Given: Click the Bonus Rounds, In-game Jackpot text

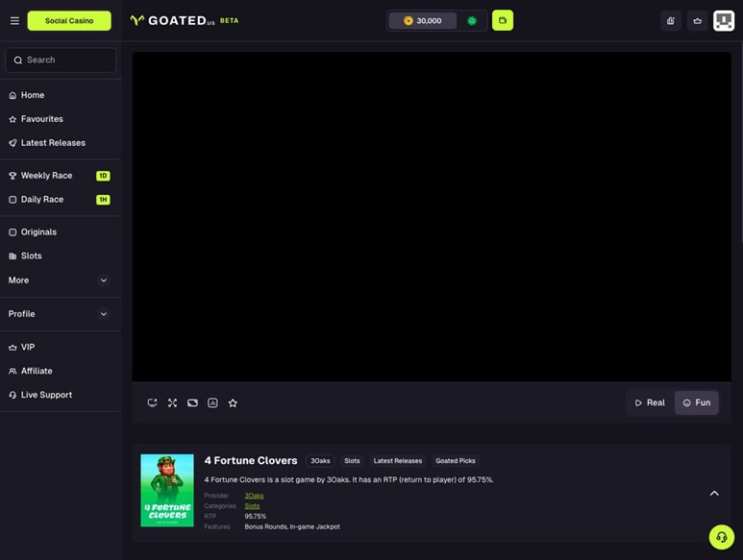Looking at the screenshot, I should [292, 527].
